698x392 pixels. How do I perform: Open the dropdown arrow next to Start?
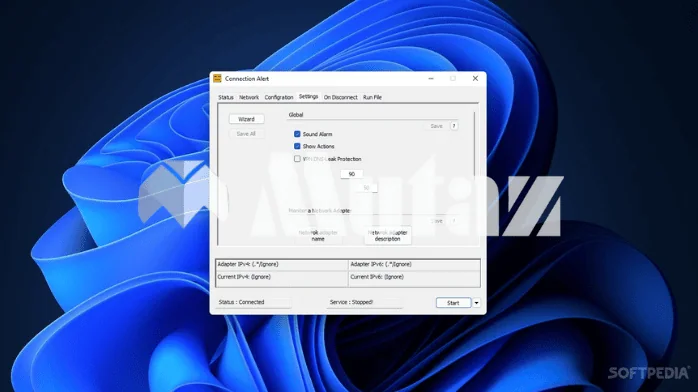476,303
